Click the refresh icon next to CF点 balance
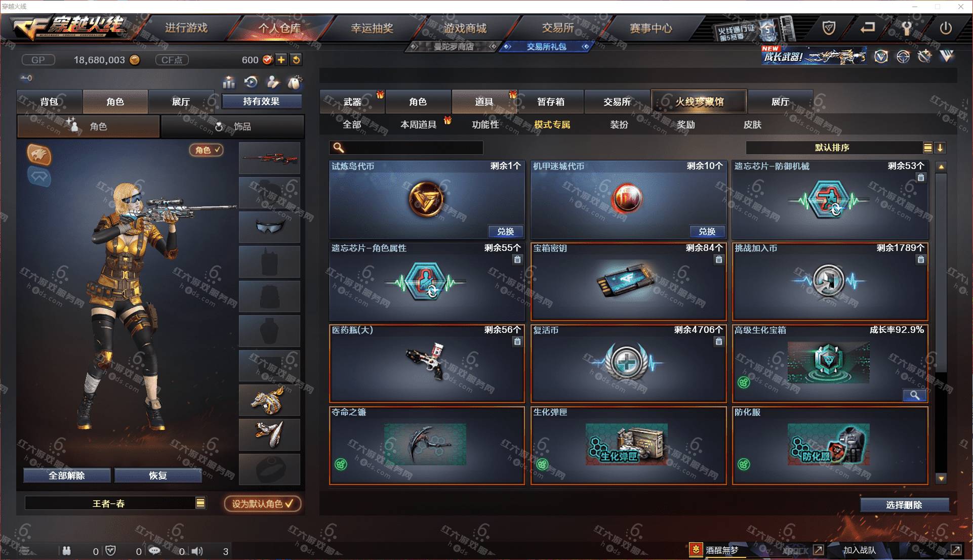973x560 pixels. tap(296, 60)
